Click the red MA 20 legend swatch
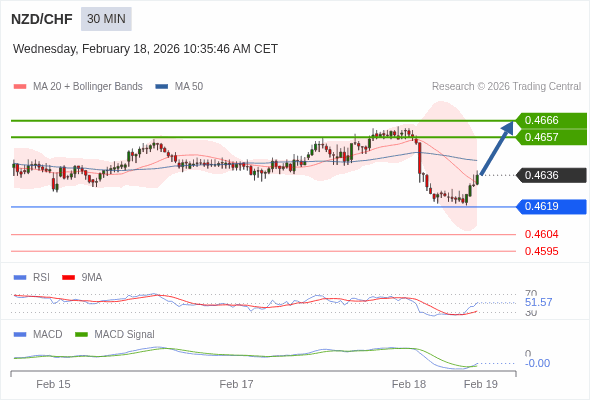Screen dimensions: 590x400 click(x=20, y=87)
